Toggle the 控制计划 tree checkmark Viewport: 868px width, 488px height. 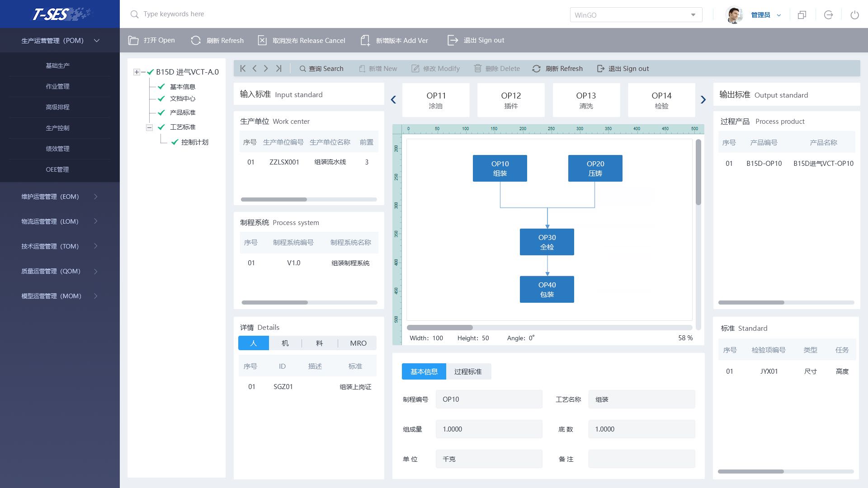tap(175, 142)
